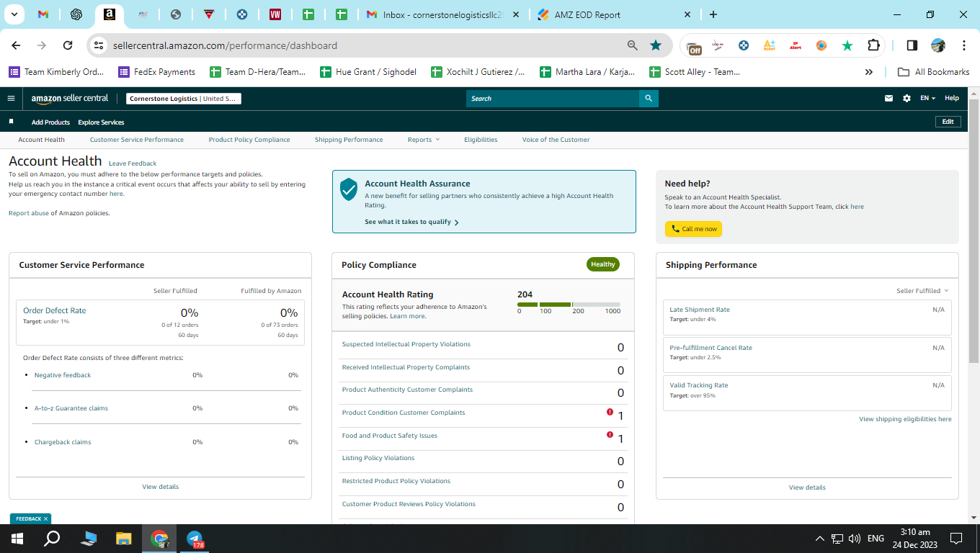Open the settings gear icon
The image size is (980, 553).
coord(906,99)
